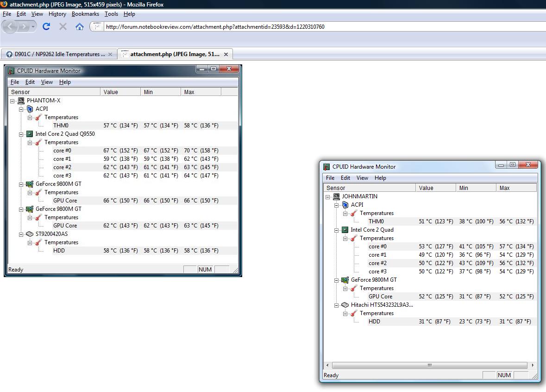Collapse the ACPI node under PHANTOM-X
546x392 pixels.
pos(21,109)
